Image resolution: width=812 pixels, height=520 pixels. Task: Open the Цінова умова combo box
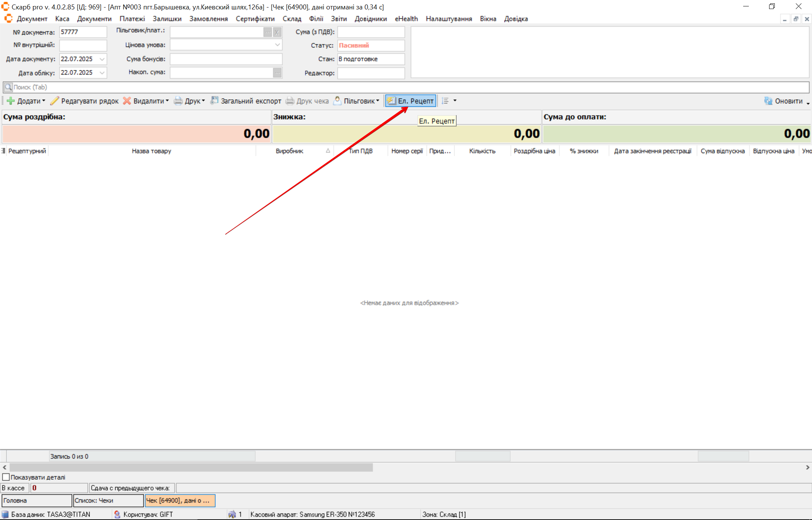pos(277,45)
